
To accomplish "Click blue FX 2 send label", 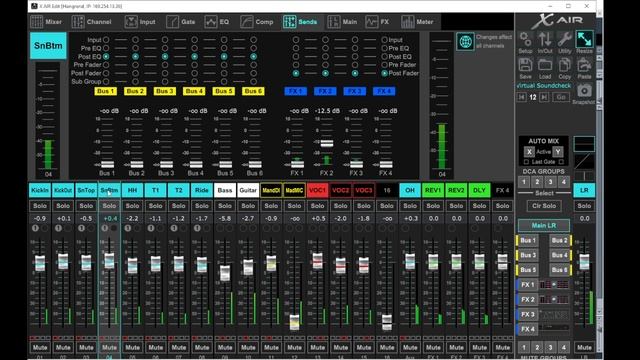I will point(325,91).
